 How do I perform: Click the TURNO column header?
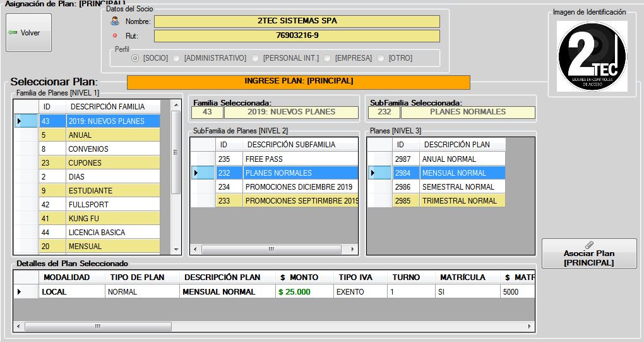point(411,278)
